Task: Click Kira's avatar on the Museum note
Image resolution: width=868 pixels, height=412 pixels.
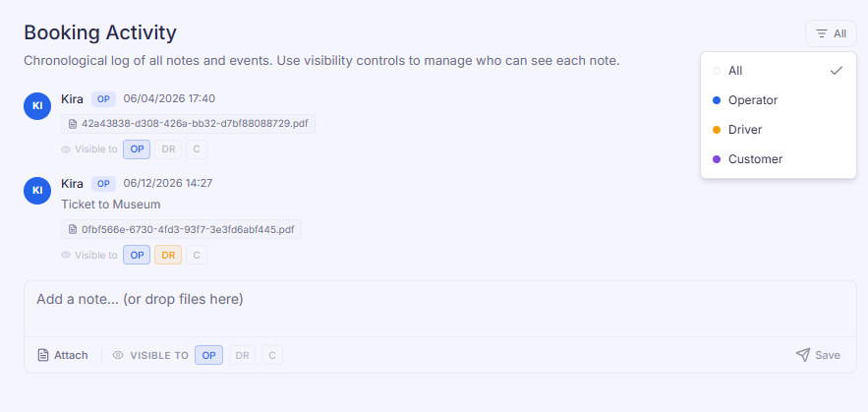Action: (37, 191)
